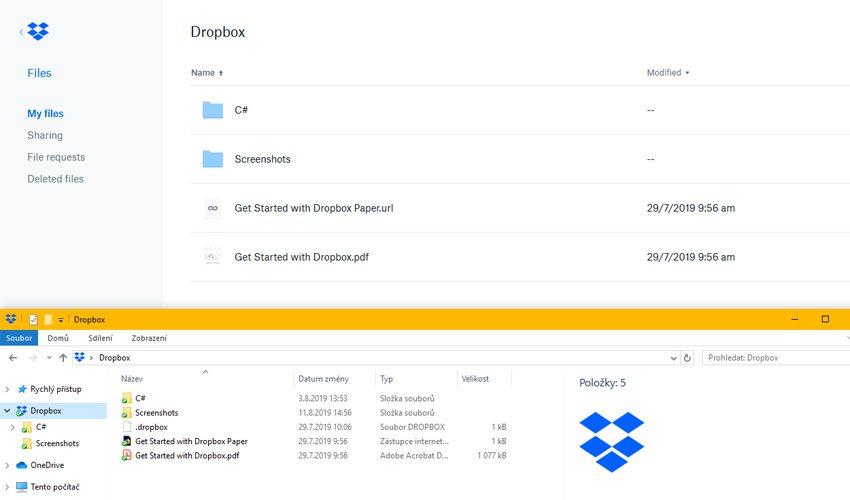The height and width of the screenshot is (500, 850).
Task: Expand the OneDrive tree node
Action: tap(9, 465)
